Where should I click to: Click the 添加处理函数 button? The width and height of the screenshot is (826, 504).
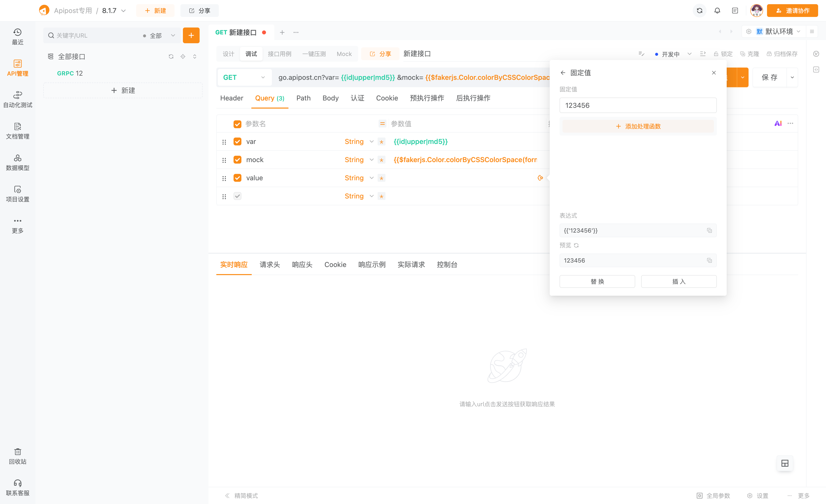(x=638, y=126)
